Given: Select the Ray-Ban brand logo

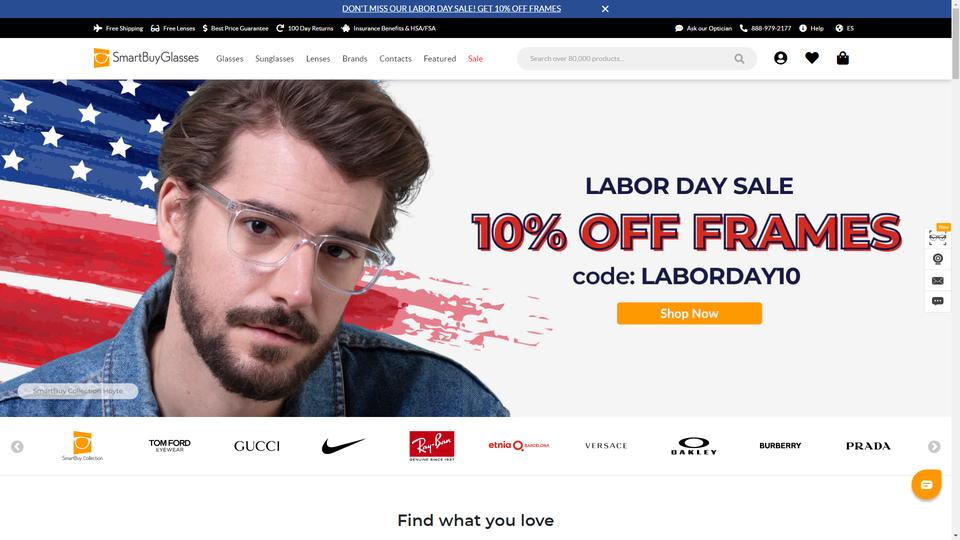Looking at the screenshot, I should (x=432, y=446).
